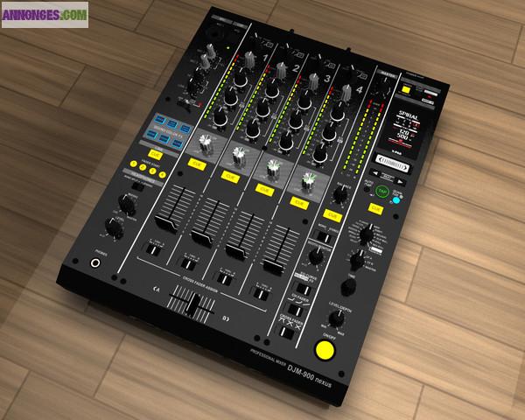The image size is (525, 420).
Task: Click channel 1 Low EQ knob
Action: [219, 117]
